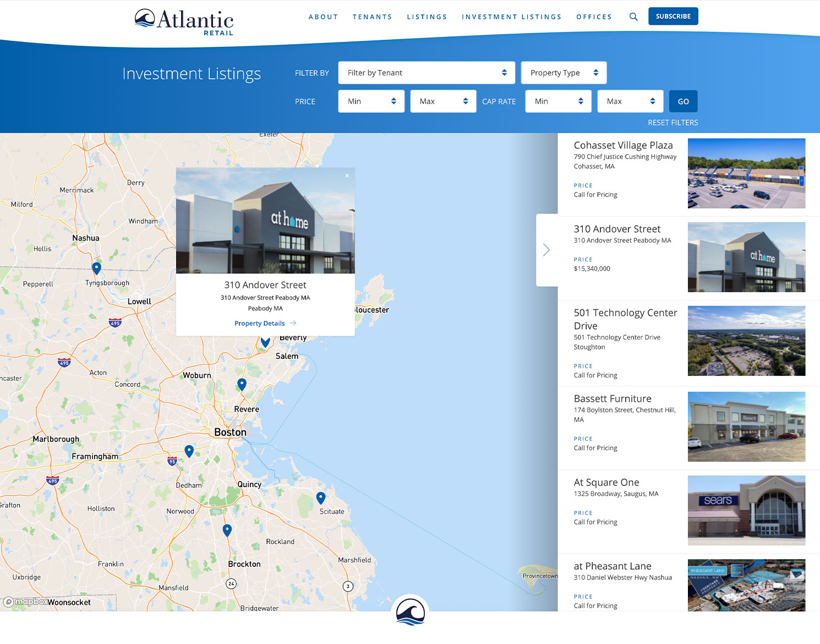Click the Pheasant Lane aerial thumbnail
The image size is (820, 644).
coord(746,585)
